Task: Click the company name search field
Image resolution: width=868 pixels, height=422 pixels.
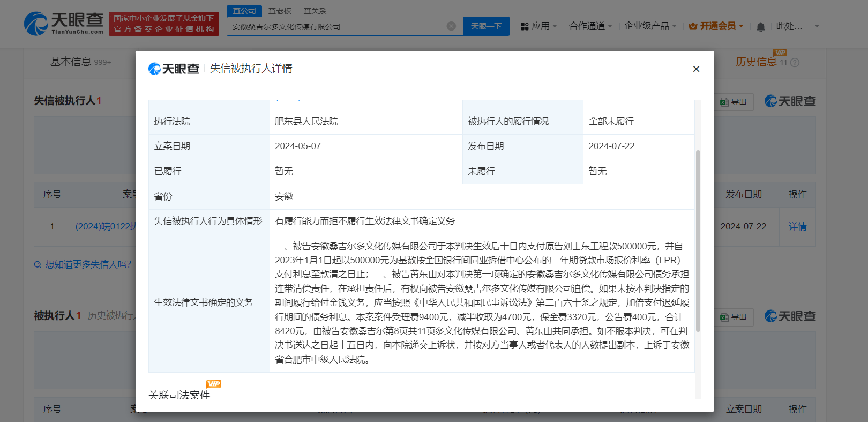Action: click(338, 26)
